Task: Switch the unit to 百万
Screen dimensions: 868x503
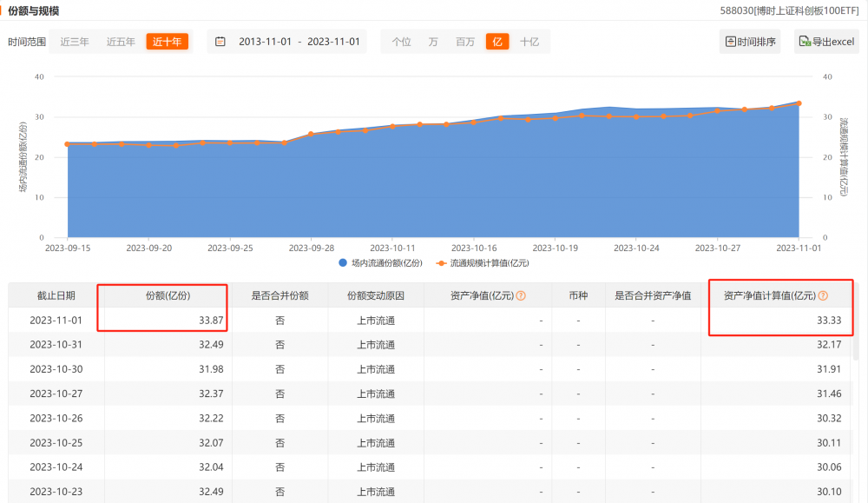Action: click(465, 42)
